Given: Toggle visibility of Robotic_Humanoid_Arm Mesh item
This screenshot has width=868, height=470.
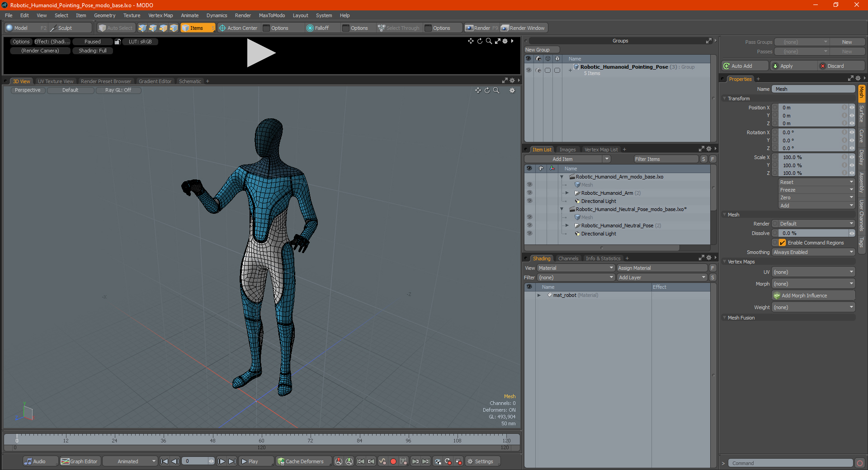Looking at the screenshot, I should coord(529,185).
